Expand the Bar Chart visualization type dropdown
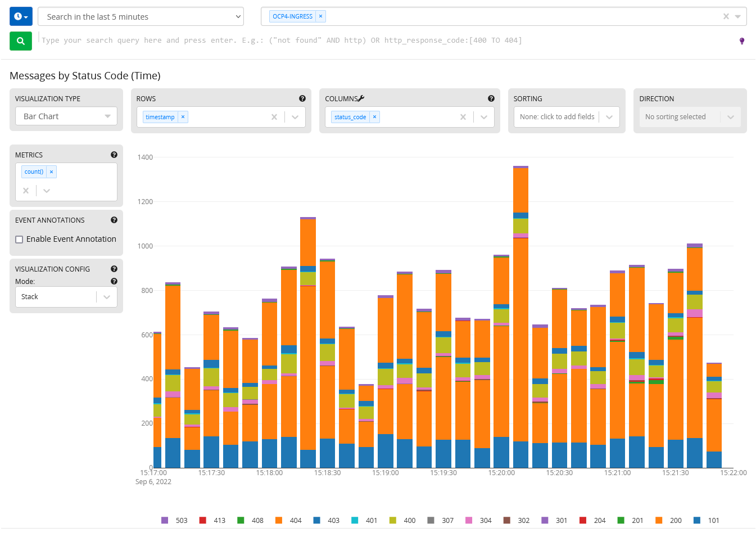Viewport: 756px width, 537px height. (66, 116)
